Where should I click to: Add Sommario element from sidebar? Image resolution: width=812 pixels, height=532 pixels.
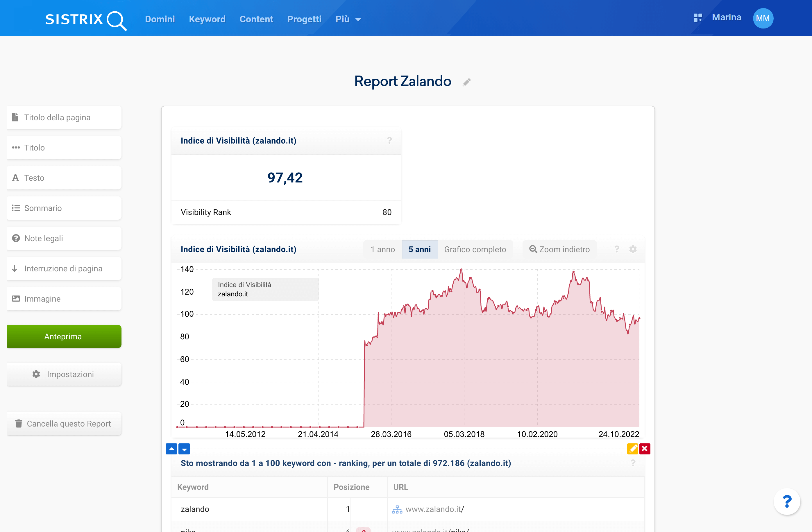[64, 208]
